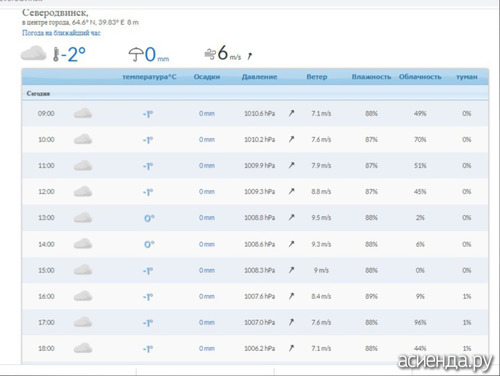This screenshot has width=500, height=376.
Task: Click the wind icon next to 6 m/s
Action: (210, 54)
